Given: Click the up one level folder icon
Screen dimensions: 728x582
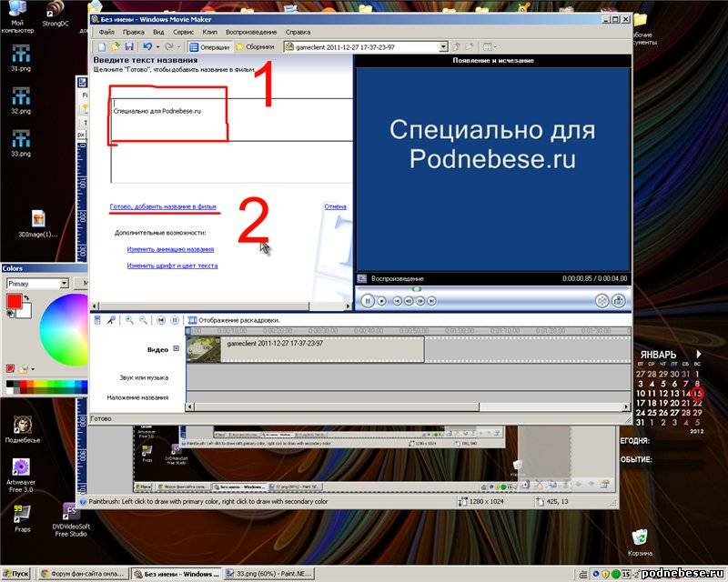Looking at the screenshot, I should pyautogui.click(x=456, y=47).
